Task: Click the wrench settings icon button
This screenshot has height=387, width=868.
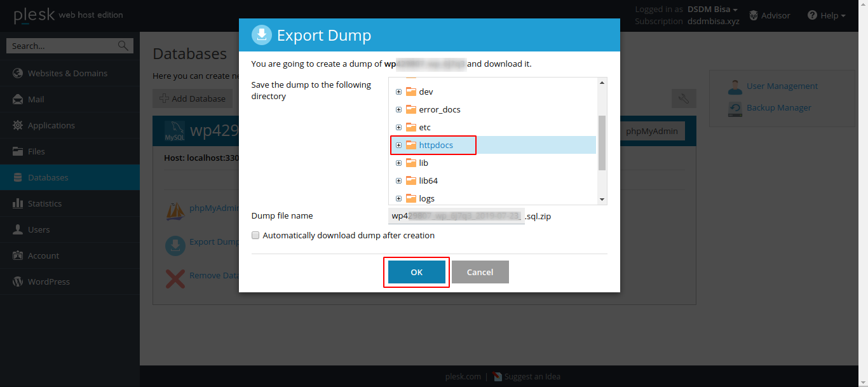Action: (x=684, y=98)
